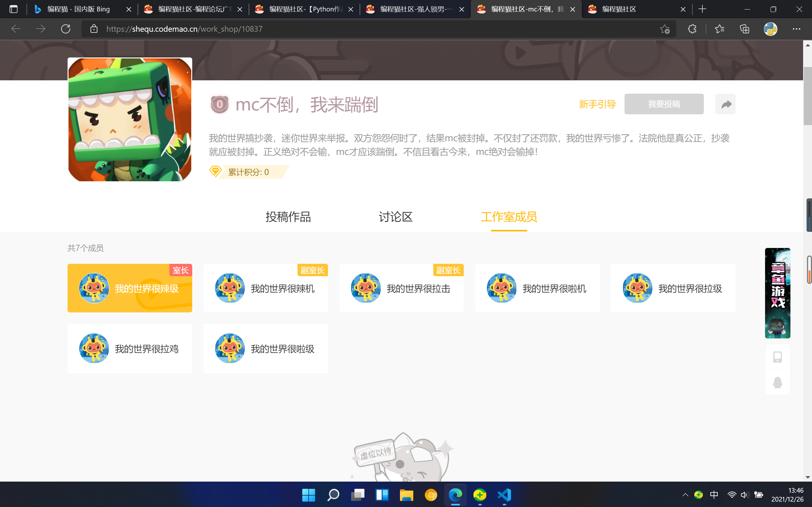
Task: Open member card 我的世界很啦级
Action: coord(265,348)
